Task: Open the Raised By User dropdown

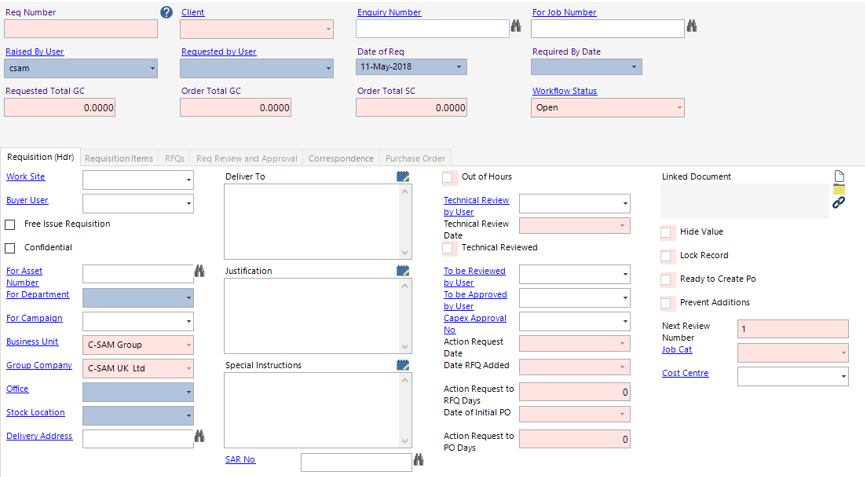Action: click(152, 69)
